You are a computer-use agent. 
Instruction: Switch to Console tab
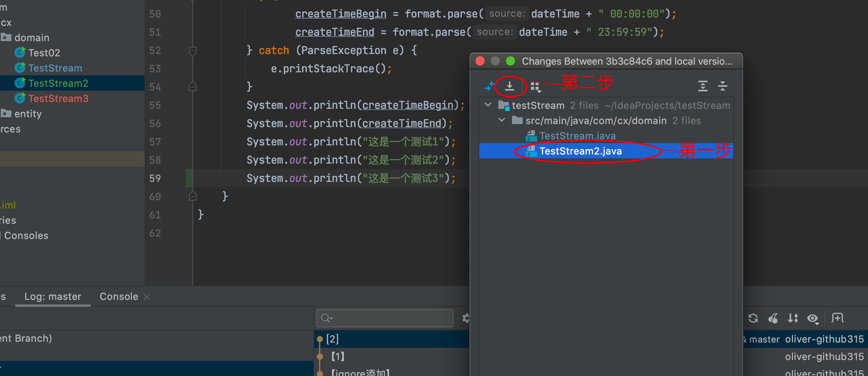pyautogui.click(x=119, y=296)
